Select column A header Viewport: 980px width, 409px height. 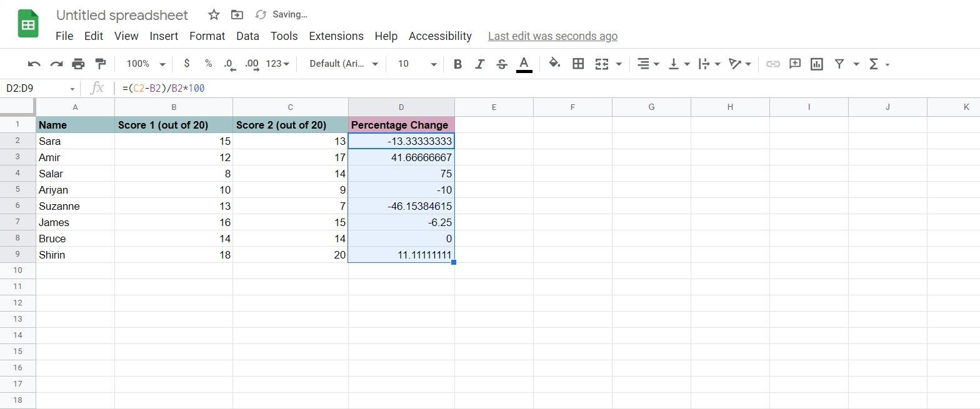pos(75,107)
